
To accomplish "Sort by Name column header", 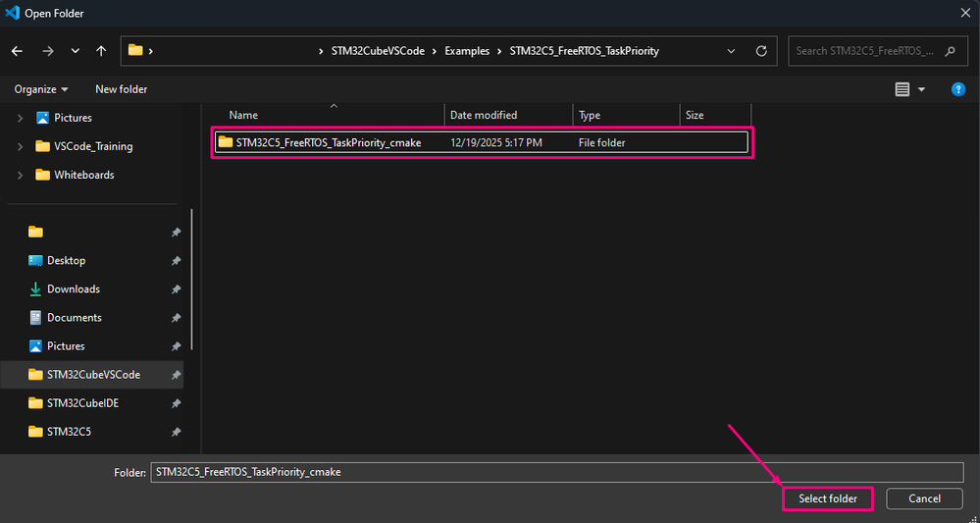I will tap(243, 115).
